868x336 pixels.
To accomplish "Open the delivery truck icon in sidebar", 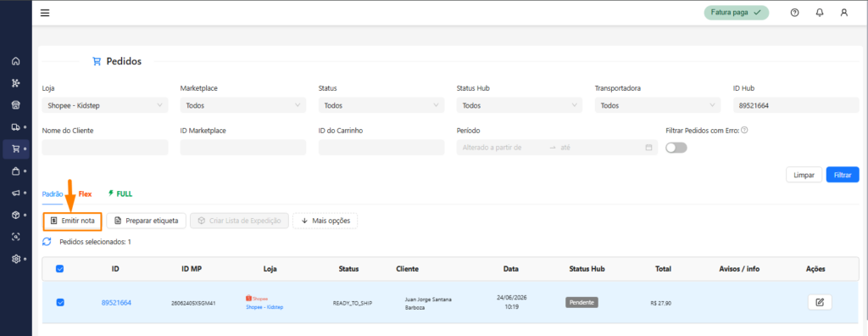I will tap(15, 127).
